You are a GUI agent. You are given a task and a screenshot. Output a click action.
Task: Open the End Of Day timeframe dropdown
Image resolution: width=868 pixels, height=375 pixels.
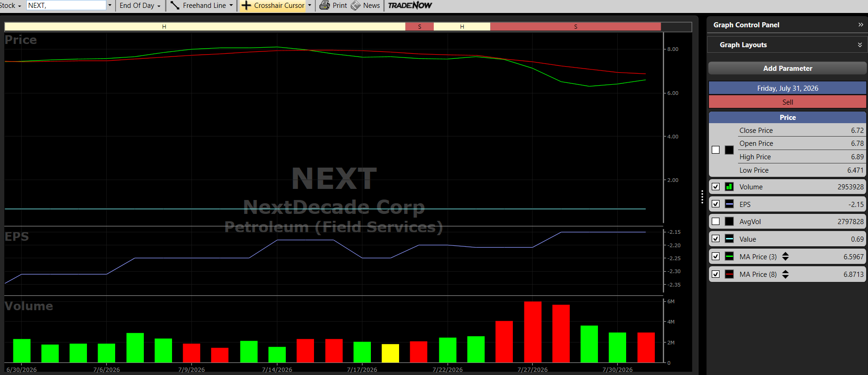(x=140, y=6)
